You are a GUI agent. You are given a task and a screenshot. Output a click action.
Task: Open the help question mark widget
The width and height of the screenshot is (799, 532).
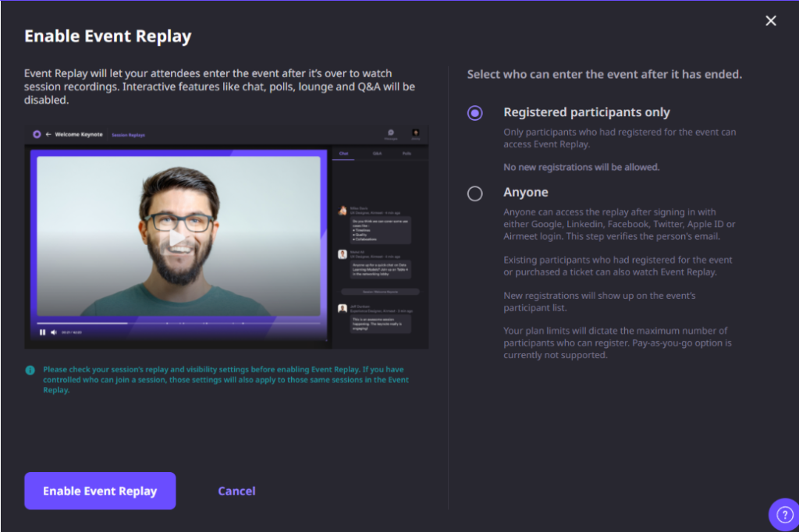pyautogui.click(x=783, y=514)
